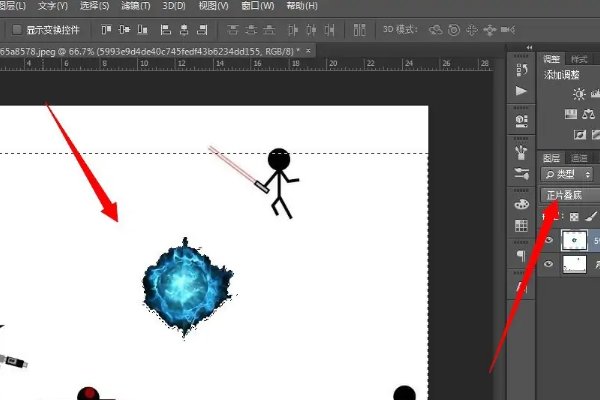Toggle visibility of the bottom layer
Image resolution: width=600 pixels, height=400 pixels.
click(548, 266)
